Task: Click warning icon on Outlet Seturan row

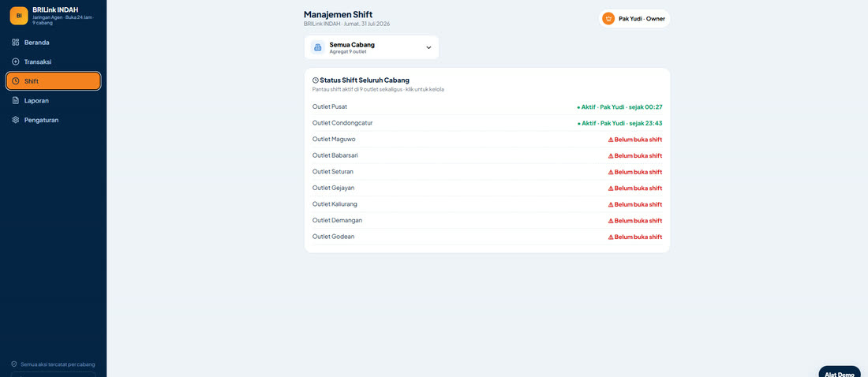Action: point(611,172)
